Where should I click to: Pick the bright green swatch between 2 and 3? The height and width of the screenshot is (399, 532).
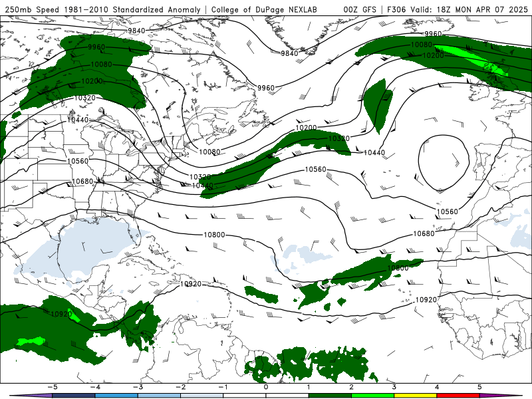tap(373, 396)
